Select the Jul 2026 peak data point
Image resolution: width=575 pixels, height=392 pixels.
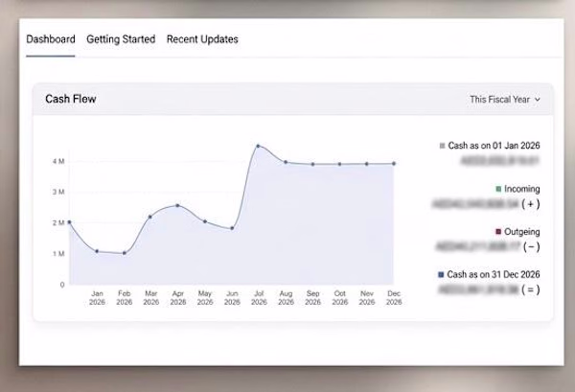point(259,146)
